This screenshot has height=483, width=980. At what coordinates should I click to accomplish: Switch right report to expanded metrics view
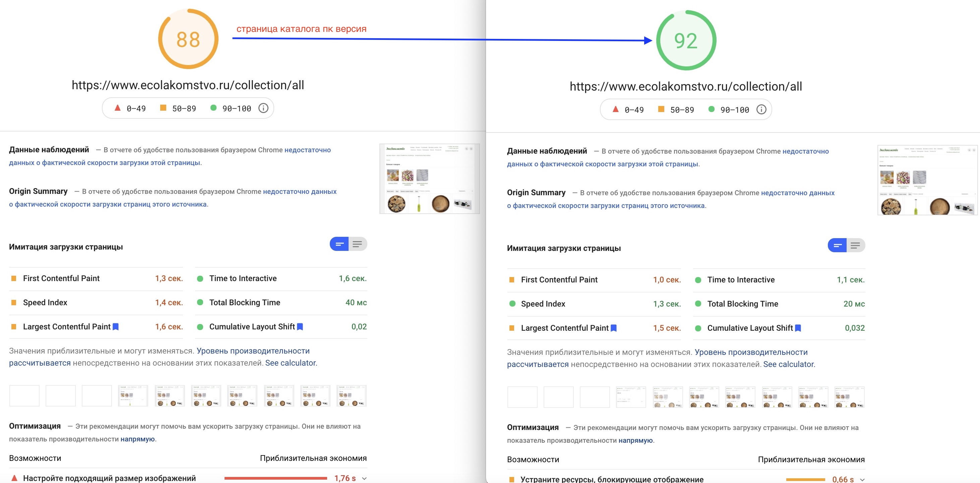(x=855, y=246)
